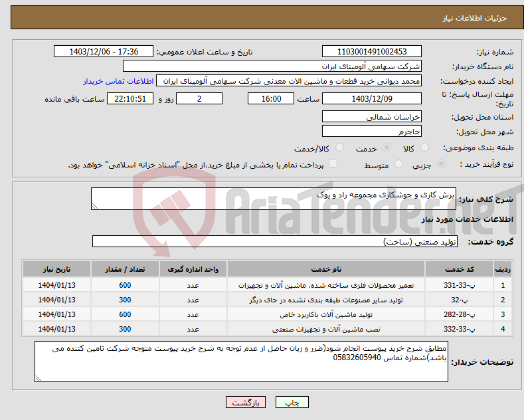The width and height of the screenshot is (524, 420).
Task: Click the واحد اندازه گیری column header
Action: pyautogui.click(x=193, y=269)
